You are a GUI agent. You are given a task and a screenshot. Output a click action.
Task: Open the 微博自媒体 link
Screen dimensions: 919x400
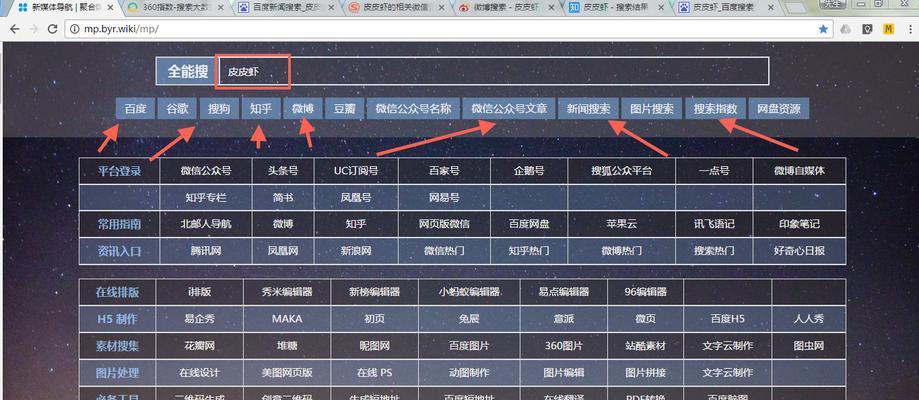click(x=799, y=171)
